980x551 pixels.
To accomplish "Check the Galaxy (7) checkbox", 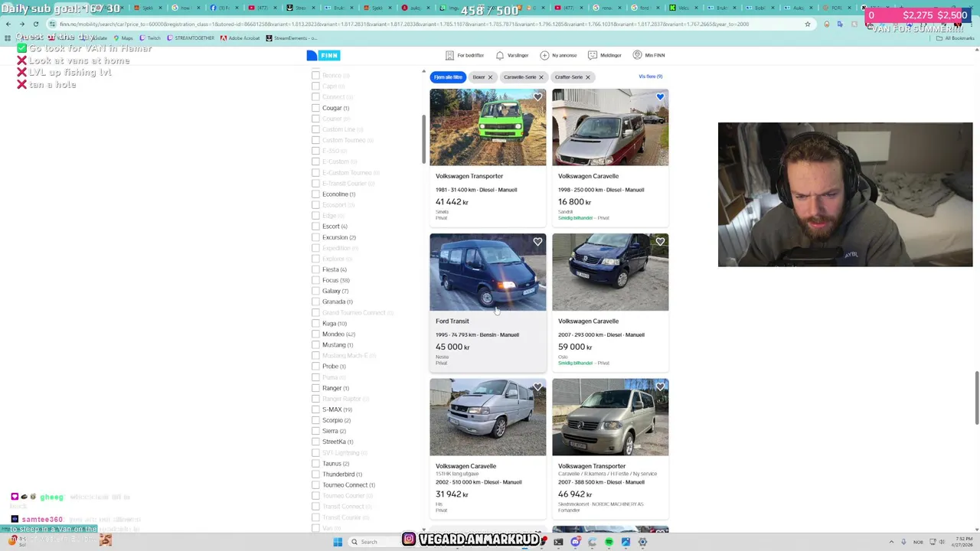I will pyautogui.click(x=315, y=291).
